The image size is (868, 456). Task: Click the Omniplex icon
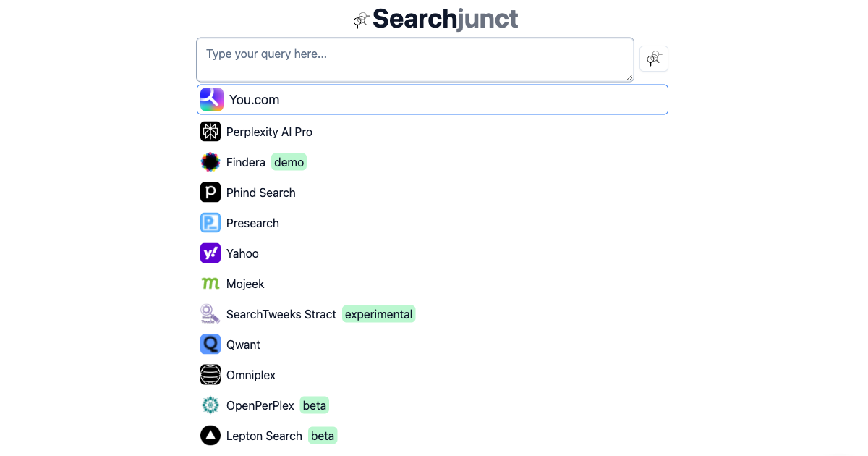point(210,374)
